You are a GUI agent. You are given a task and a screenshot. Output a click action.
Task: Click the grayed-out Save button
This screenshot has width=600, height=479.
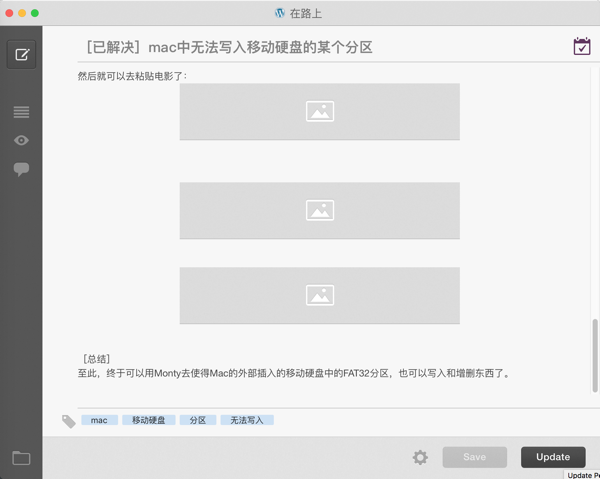(x=474, y=457)
